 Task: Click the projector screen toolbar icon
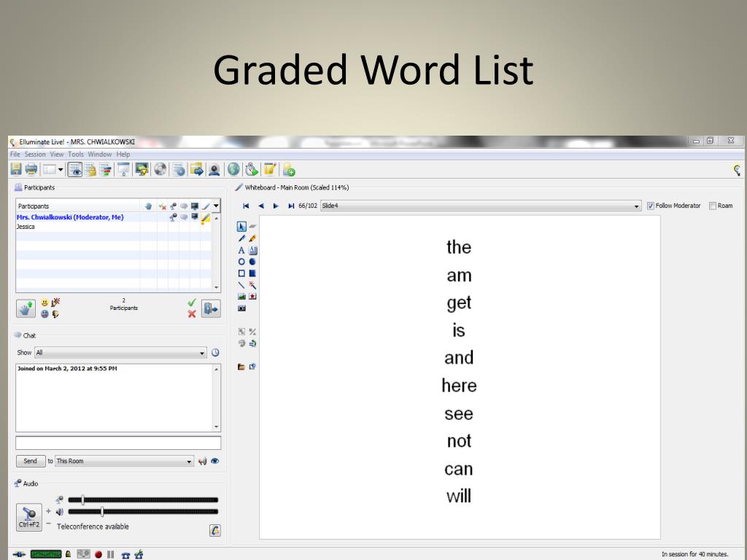pyautogui.click(x=123, y=169)
